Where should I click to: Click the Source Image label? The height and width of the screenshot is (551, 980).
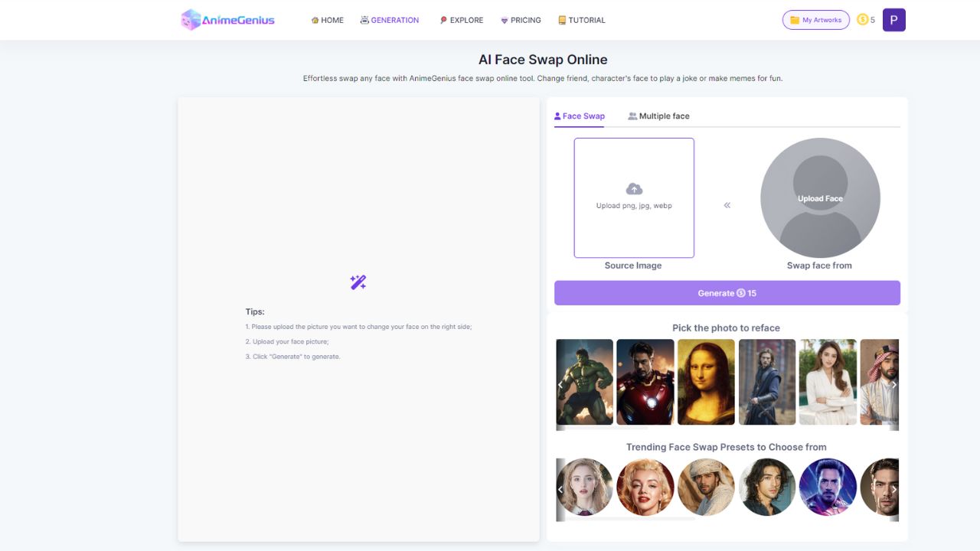(633, 266)
